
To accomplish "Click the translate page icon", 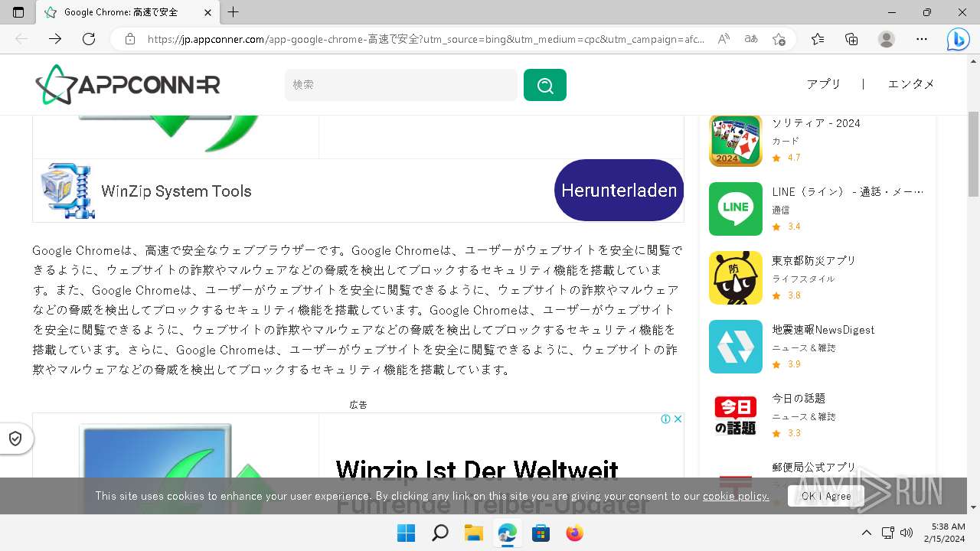I will point(751,39).
